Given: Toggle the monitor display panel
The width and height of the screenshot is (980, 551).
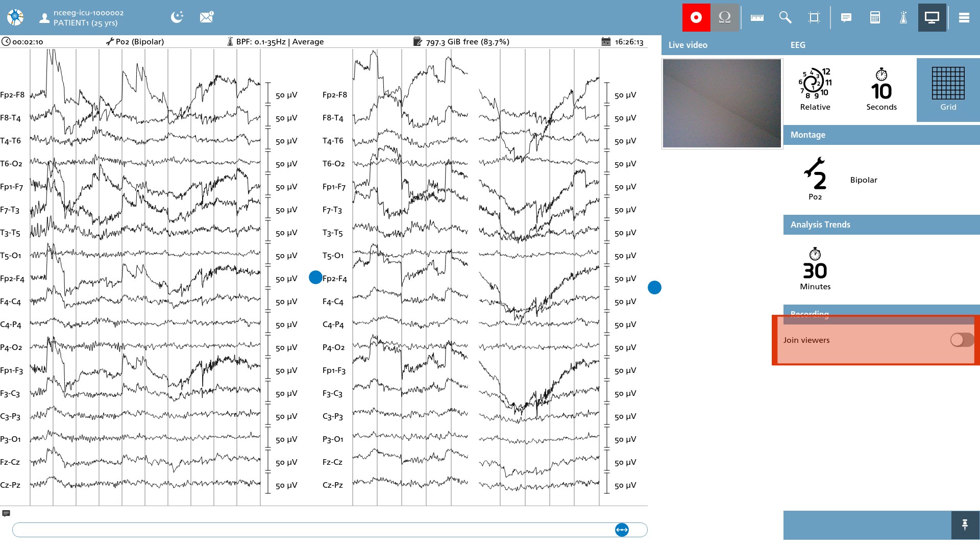Looking at the screenshot, I should (x=932, y=17).
